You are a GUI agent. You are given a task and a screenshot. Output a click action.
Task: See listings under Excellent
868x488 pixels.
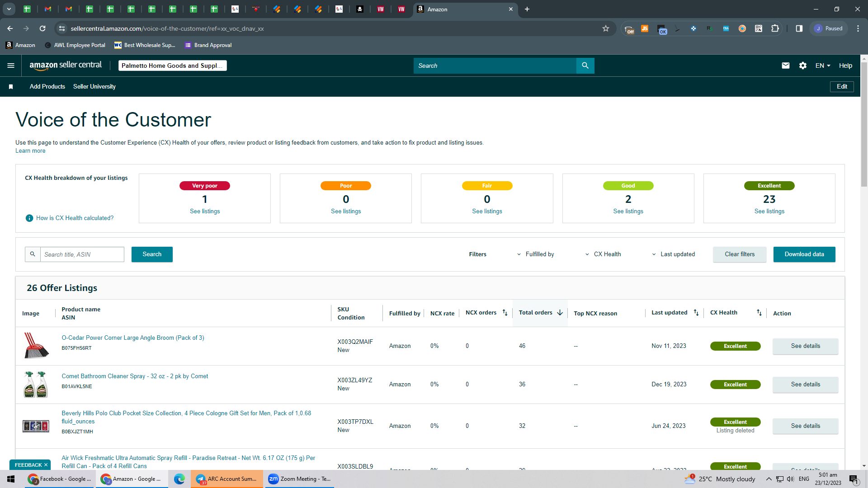point(769,211)
